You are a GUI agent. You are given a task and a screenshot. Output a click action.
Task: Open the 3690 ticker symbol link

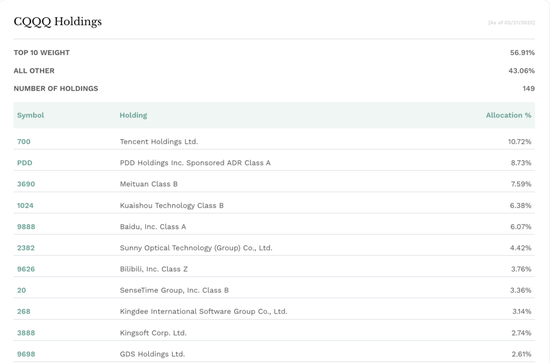pos(26,184)
